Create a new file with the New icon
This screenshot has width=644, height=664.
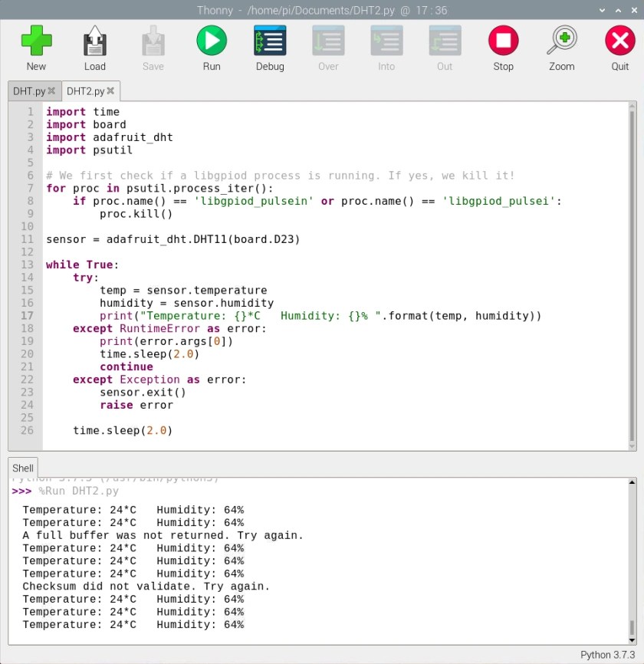click(35, 41)
